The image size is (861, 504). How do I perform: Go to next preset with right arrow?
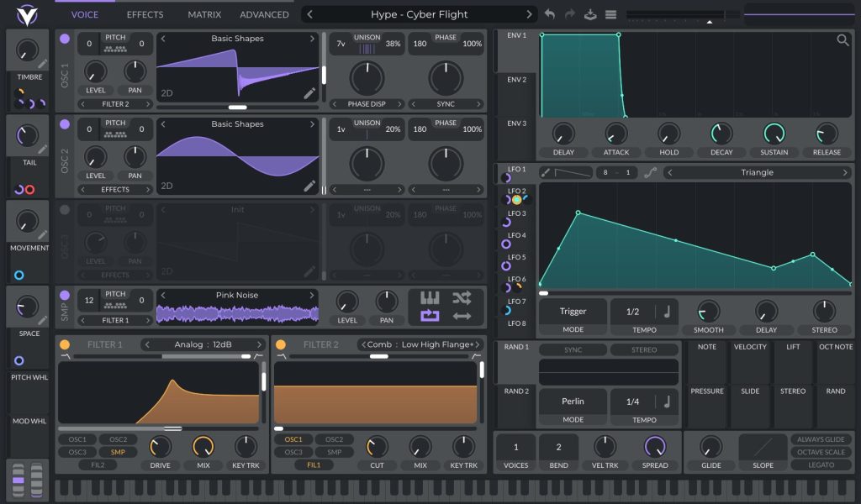tap(529, 14)
